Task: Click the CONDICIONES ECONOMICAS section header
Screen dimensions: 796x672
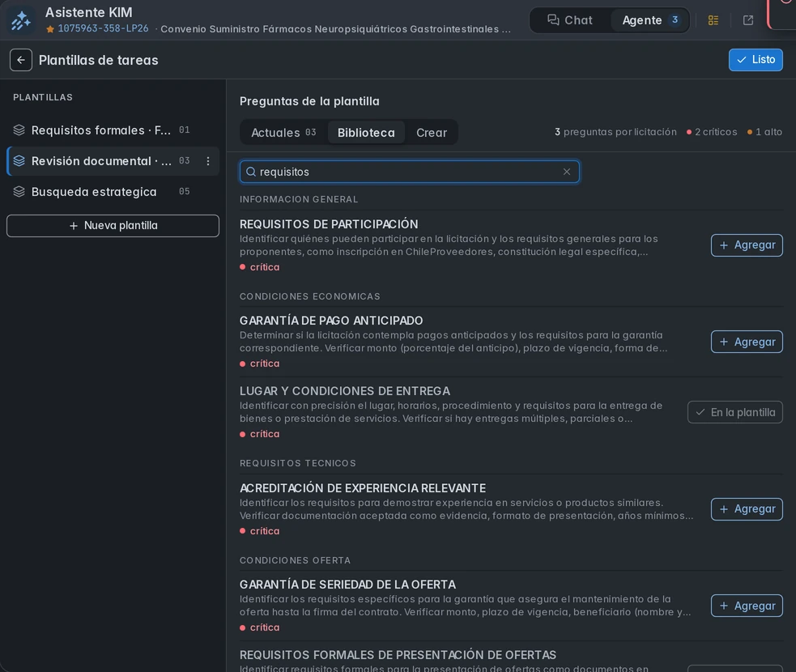Action: click(x=309, y=296)
